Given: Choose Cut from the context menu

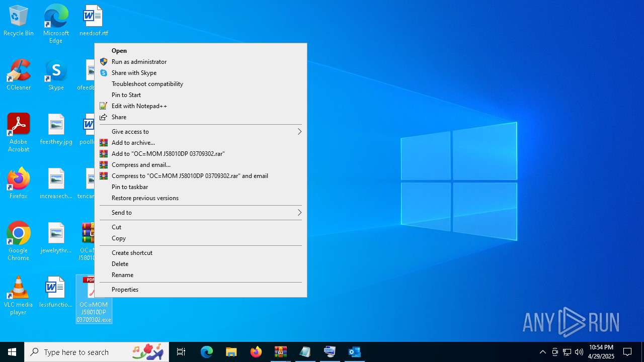Looking at the screenshot, I should click(201, 227).
